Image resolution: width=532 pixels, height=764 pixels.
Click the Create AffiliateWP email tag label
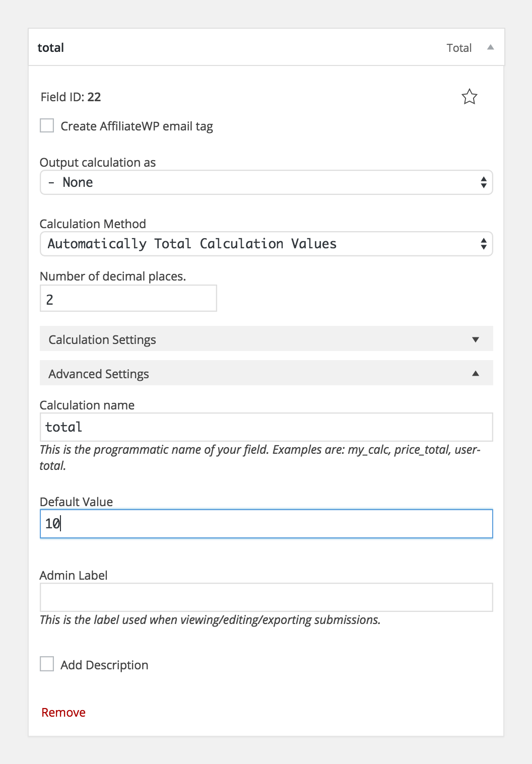tap(137, 126)
